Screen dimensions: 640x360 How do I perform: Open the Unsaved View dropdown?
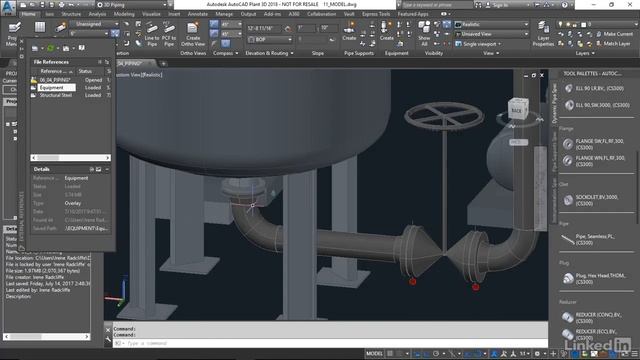491,34
